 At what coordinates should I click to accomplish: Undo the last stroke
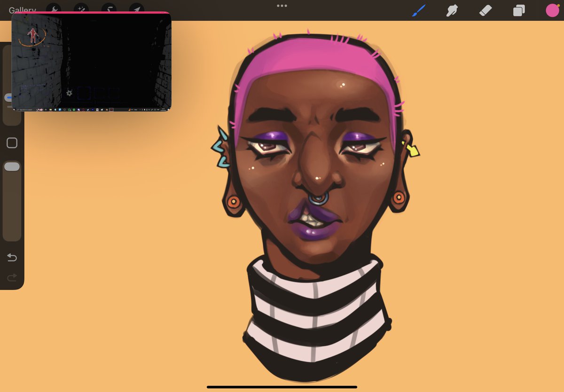pyautogui.click(x=12, y=257)
